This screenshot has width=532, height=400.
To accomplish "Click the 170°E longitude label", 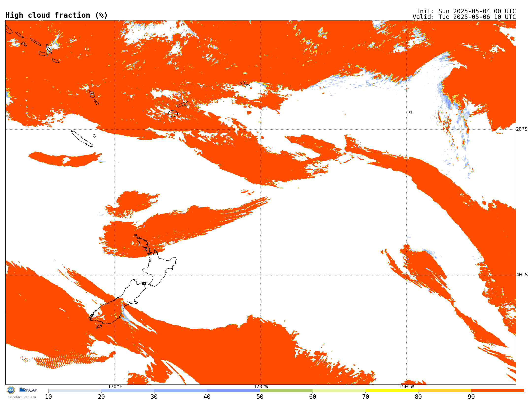I will (115, 387).
